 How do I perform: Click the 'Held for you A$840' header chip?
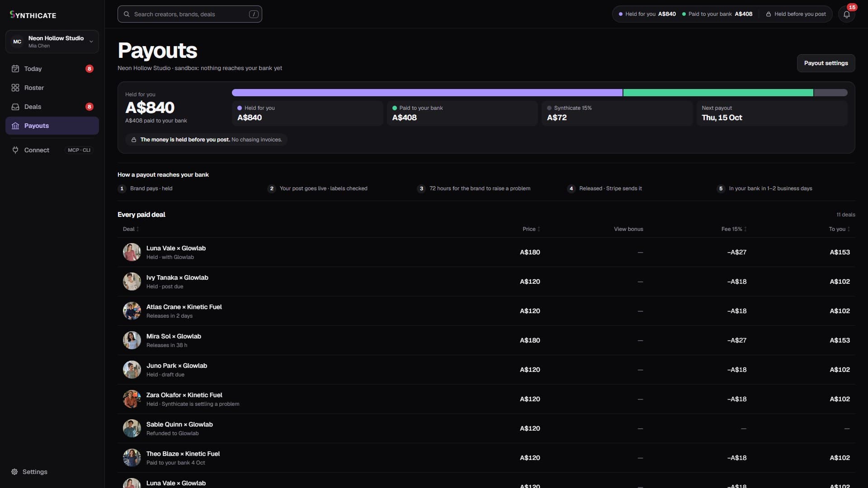click(647, 14)
